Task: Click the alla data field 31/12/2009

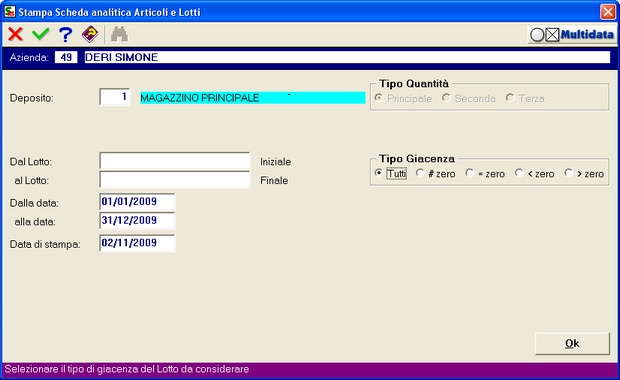Action: pos(137,220)
